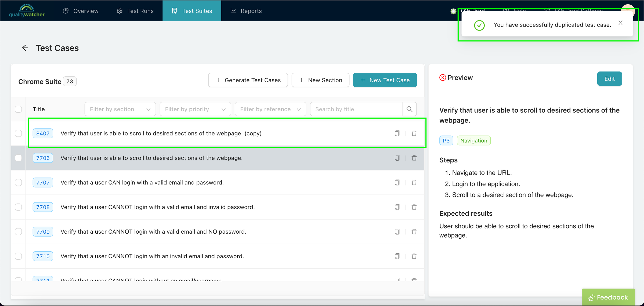Check the box for test case 7707
Screen dimensions: 644x306
point(18,183)
